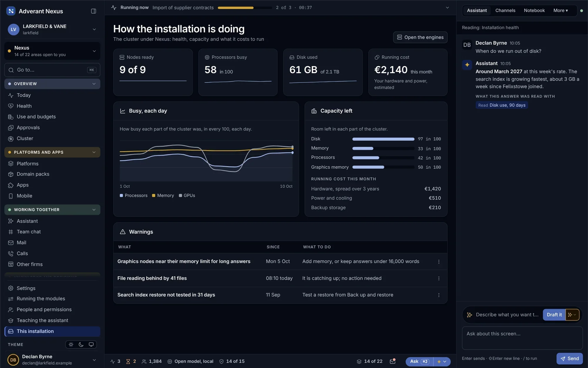Click the activity count 3 in status bar

[x=115, y=361]
